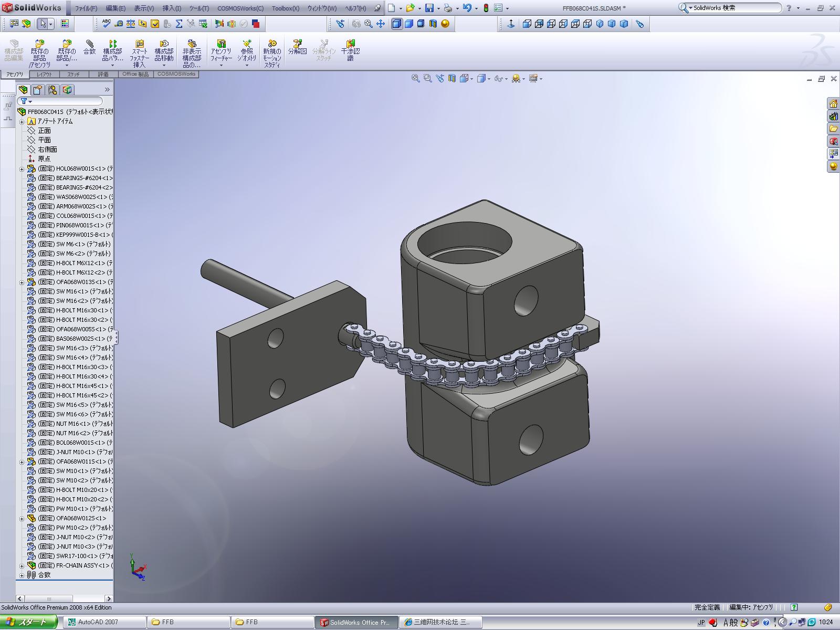Screen dimensions: 840x630
Task: Open the 編集(E) menu
Action: point(115,8)
